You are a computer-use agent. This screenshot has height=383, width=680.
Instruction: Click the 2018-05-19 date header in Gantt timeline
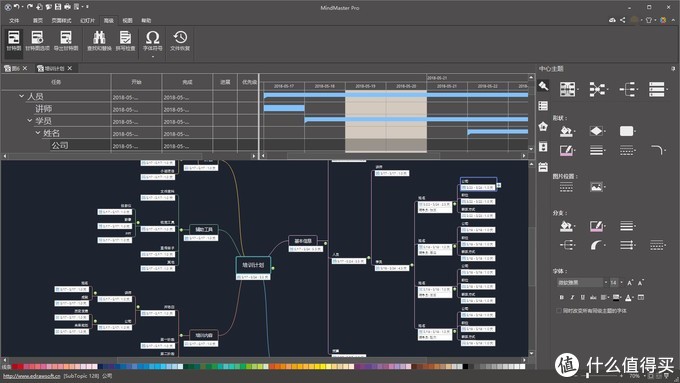(365, 86)
